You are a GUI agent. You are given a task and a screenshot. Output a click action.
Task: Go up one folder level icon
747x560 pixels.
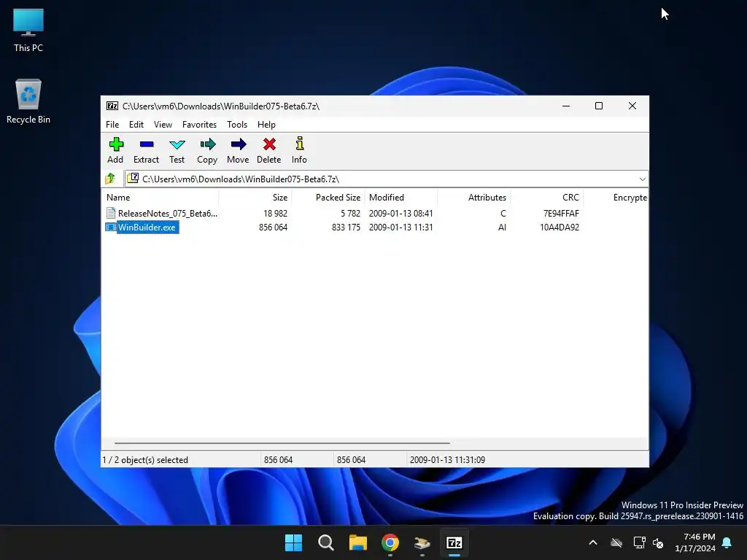coord(110,179)
